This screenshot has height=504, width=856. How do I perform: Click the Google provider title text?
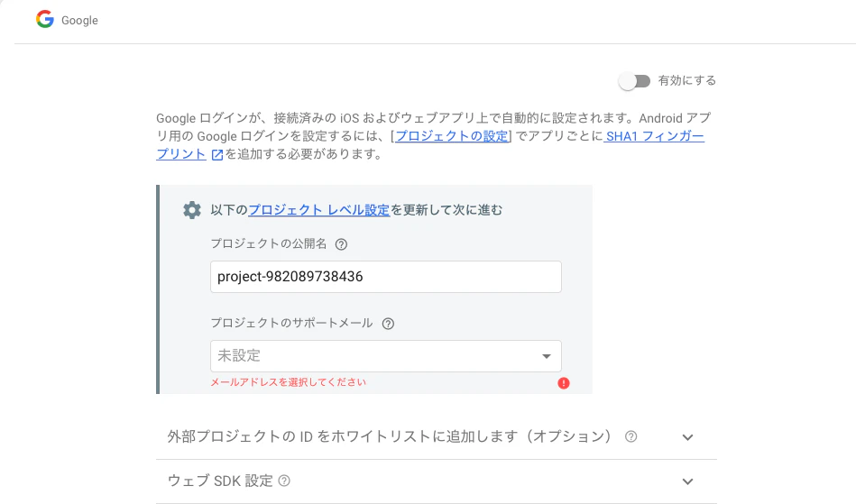(79, 20)
